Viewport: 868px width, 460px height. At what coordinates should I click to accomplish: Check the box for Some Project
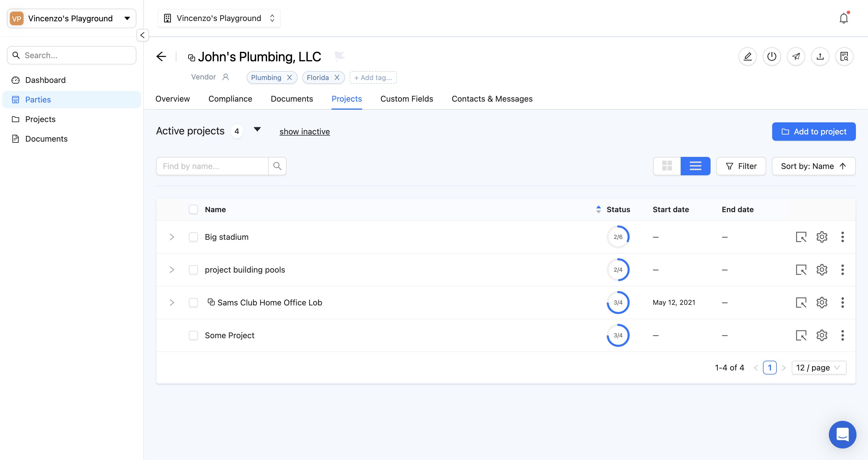click(193, 335)
